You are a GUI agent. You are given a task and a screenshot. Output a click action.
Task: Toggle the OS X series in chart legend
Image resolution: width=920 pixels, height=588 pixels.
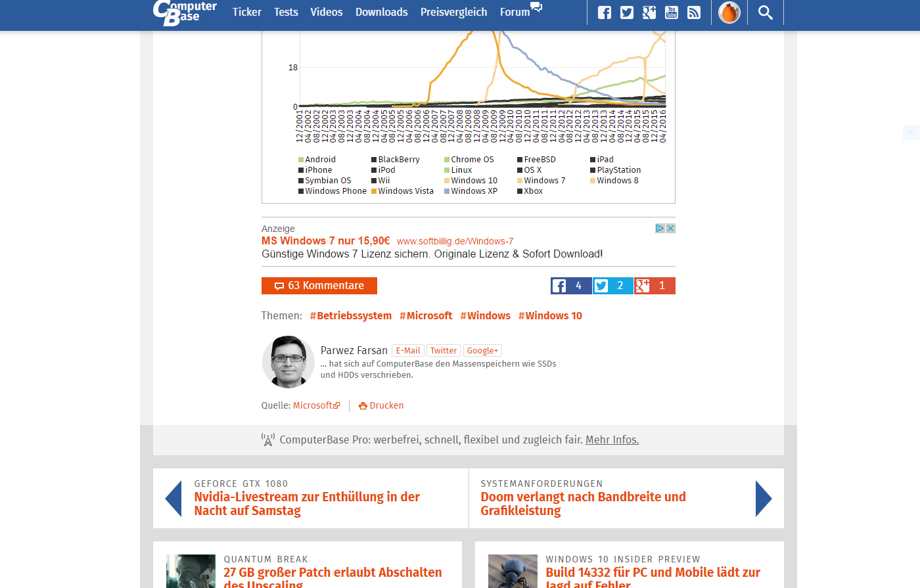[x=530, y=170]
